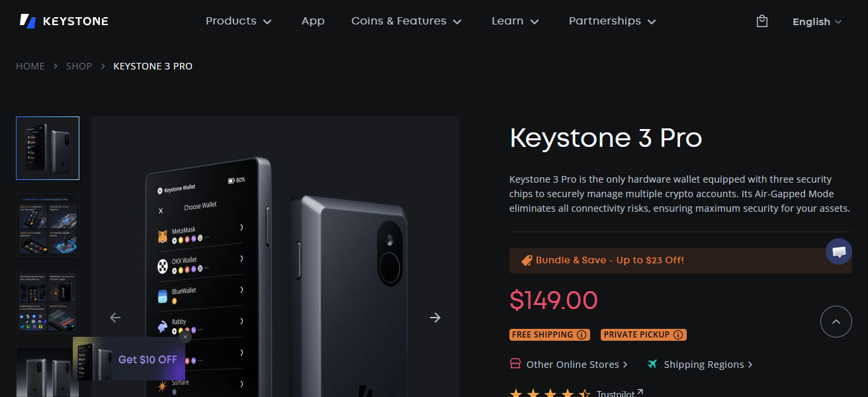Viewport: 868px width, 397px height.
Task: Open the English language selector
Action: [x=816, y=22]
